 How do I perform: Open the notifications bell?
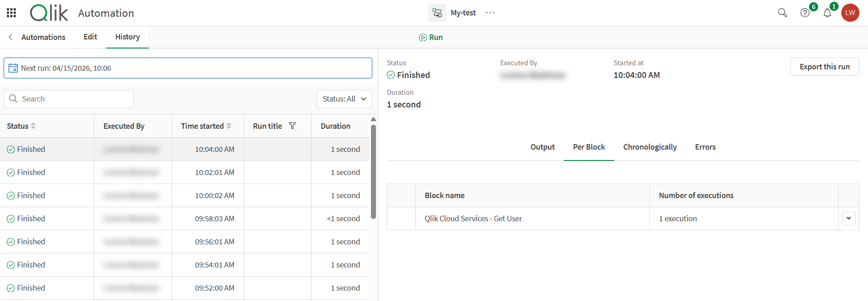828,13
